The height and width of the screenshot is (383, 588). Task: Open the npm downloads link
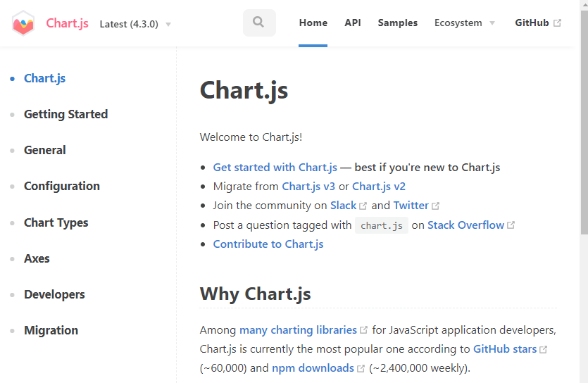click(313, 368)
